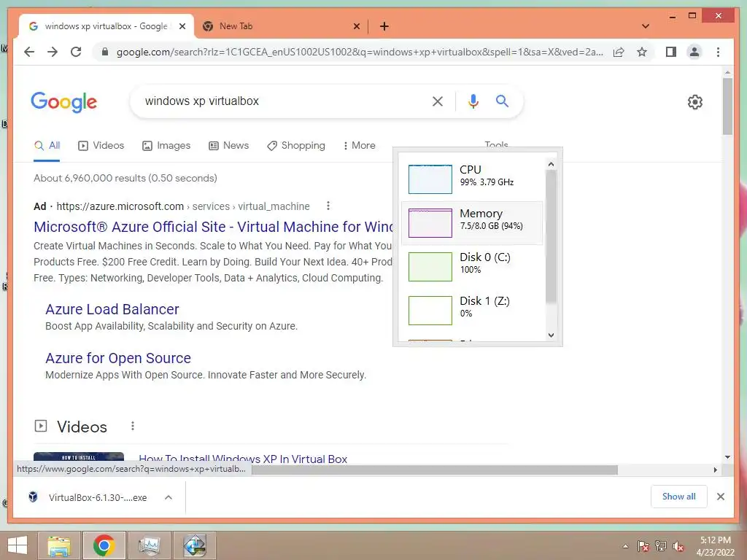
Task: Open the Azure Load Balancer link
Action: click(112, 309)
